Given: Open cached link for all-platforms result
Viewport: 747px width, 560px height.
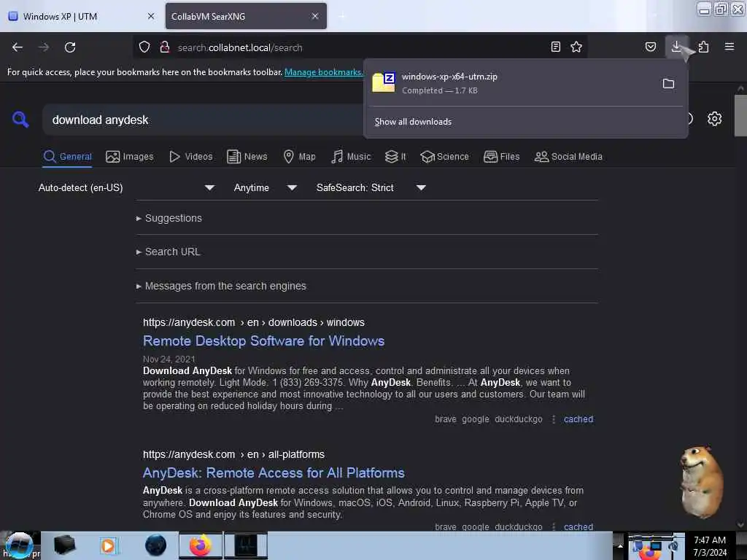Looking at the screenshot, I should coord(578,526).
